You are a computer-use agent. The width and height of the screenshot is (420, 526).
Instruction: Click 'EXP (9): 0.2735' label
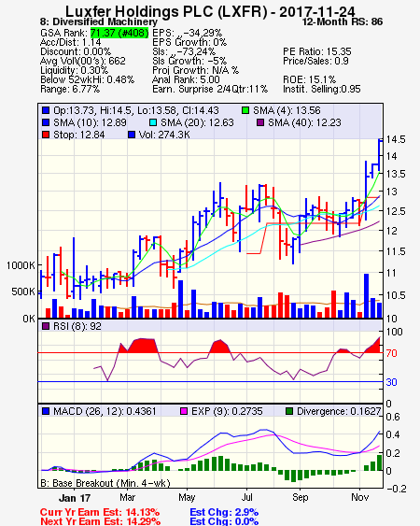[227, 411]
